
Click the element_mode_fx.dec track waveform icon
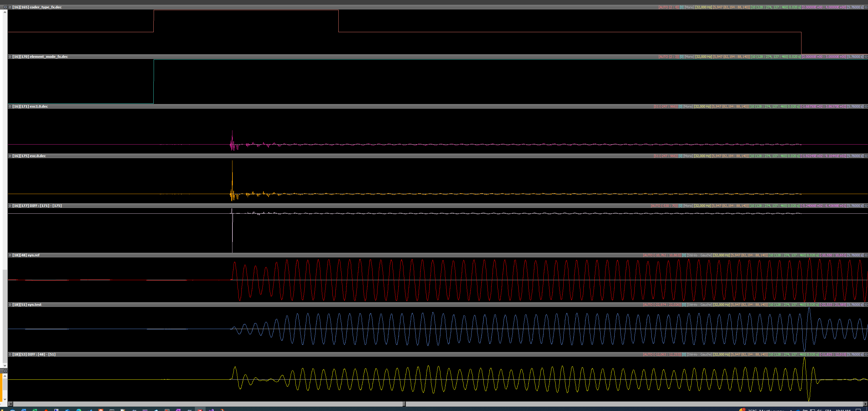tap(10, 57)
